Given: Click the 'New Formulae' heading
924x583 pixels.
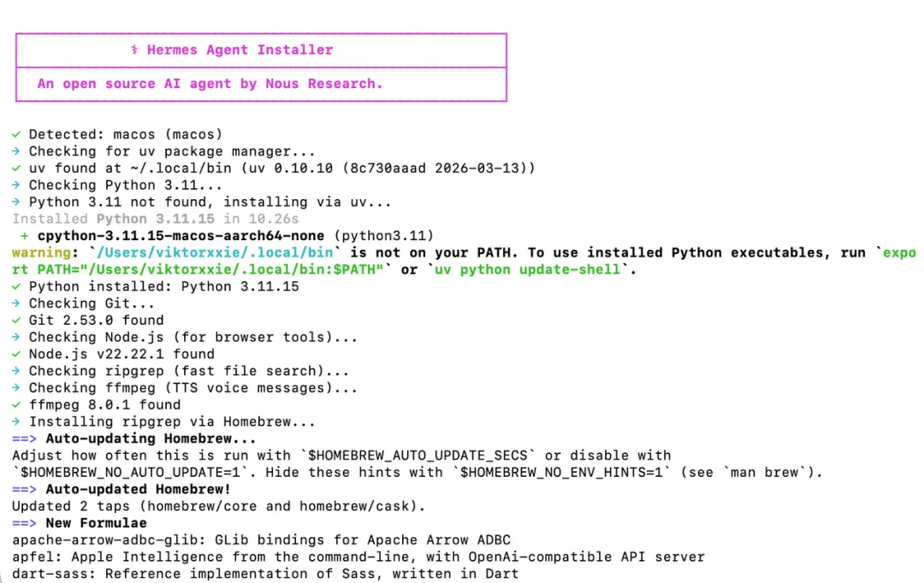Looking at the screenshot, I should click(x=96, y=523).
